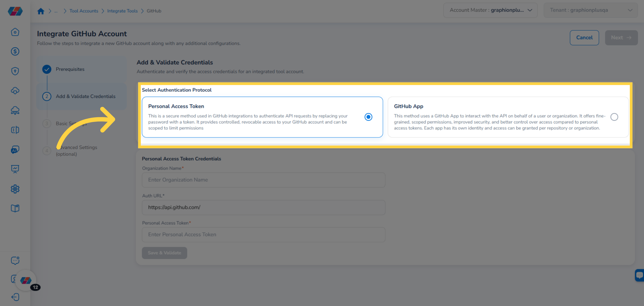Screen dimensions: 644x306
Task: Click the Add & Validate Credentials heading
Action: (x=175, y=62)
